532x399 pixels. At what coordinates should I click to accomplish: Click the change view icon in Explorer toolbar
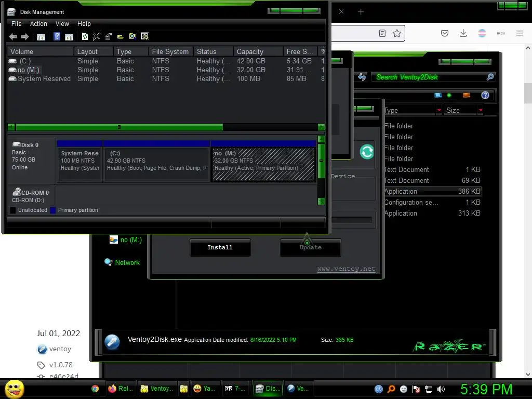click(438, 96)
